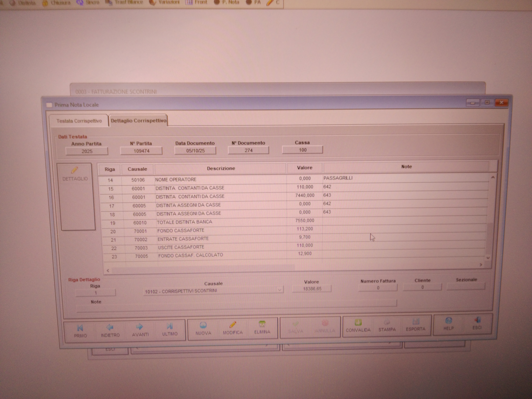Advance with the AVANTI arrow icon
Viewport: 532px width, 399px height.
140,327
